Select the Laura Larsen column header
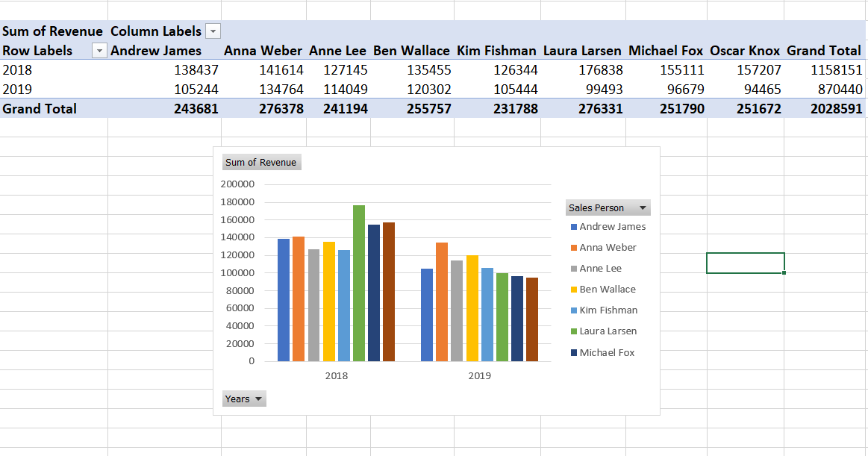 583,50
